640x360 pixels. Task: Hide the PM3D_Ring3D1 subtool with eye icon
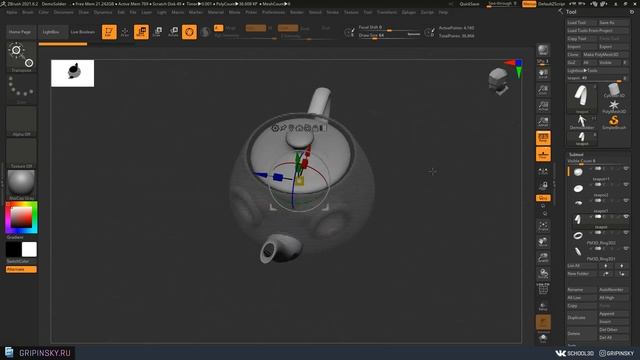pyautogui.click(x=626, y=249)
